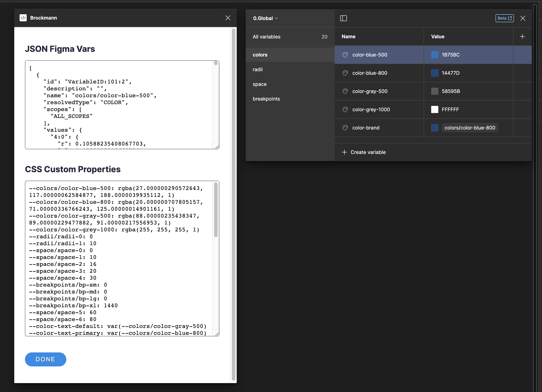
Task: Click palette icon beside color-brand
Action: point(345,128)
